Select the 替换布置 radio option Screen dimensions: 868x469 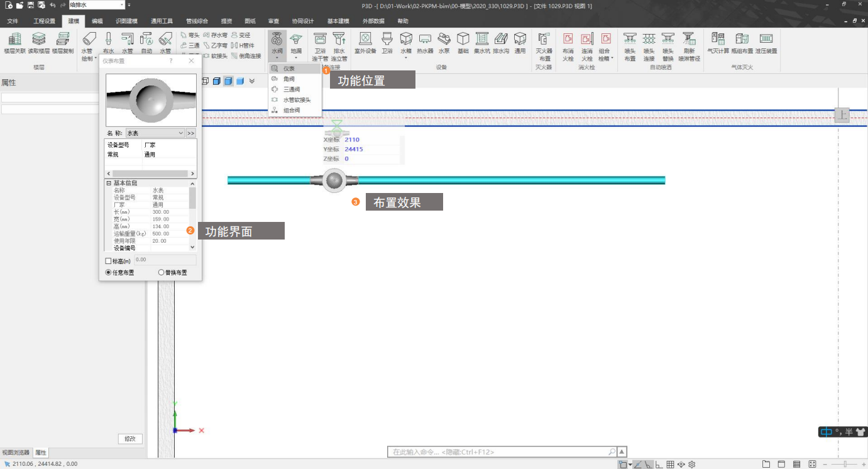click(162, 273)
